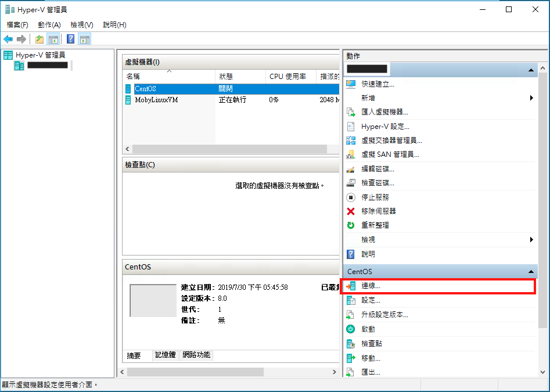Click the Hyper-V 管理員 tree root icon

point(8,55)
